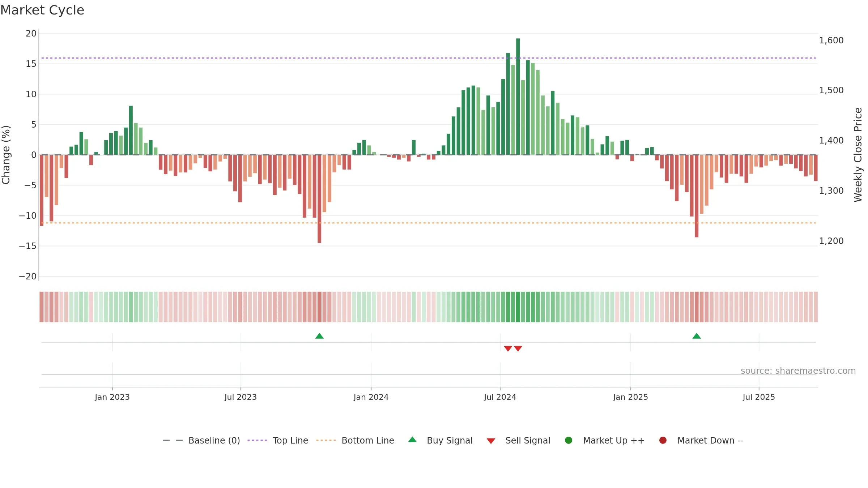The image size is (868, 488).
Task: Click the second red sell signal triangle in July 2024
Action: click(x=518, y=348)
